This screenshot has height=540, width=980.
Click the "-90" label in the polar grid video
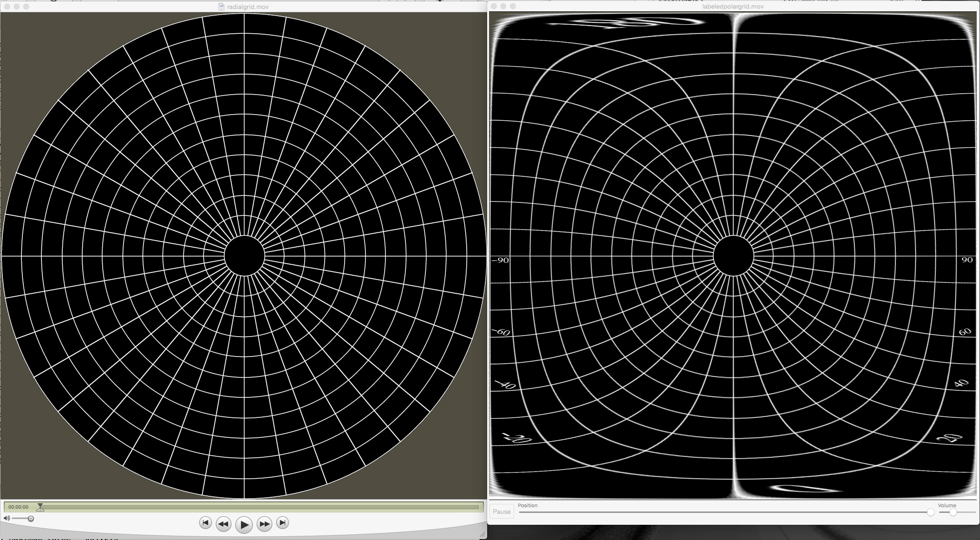500,260
